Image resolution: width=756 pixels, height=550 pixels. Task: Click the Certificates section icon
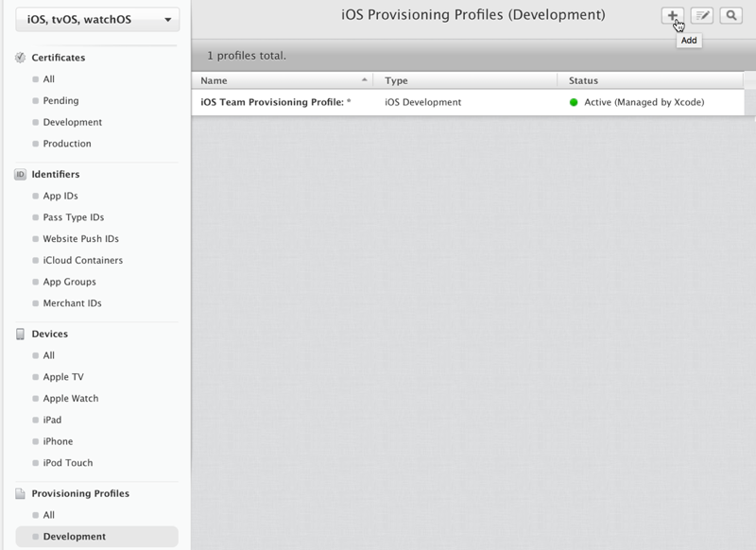coord(21,58)
